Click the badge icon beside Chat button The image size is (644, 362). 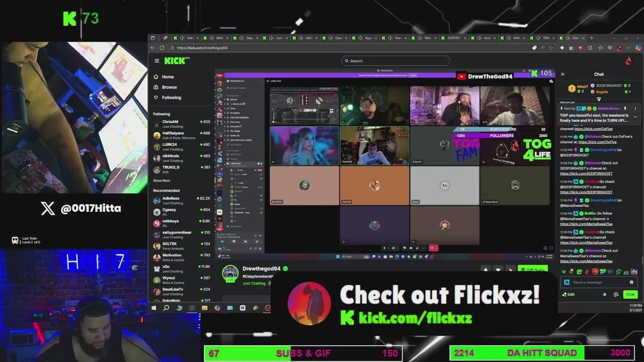616,294
